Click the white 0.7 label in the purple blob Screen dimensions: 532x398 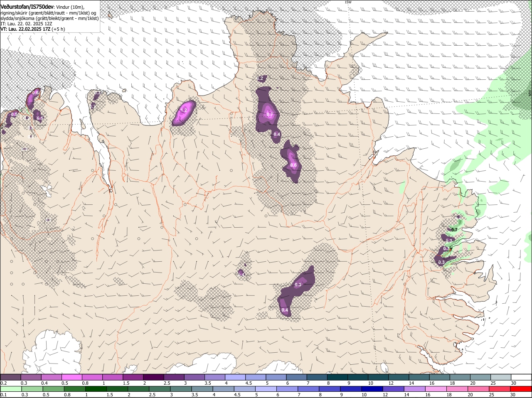[270, 115]
